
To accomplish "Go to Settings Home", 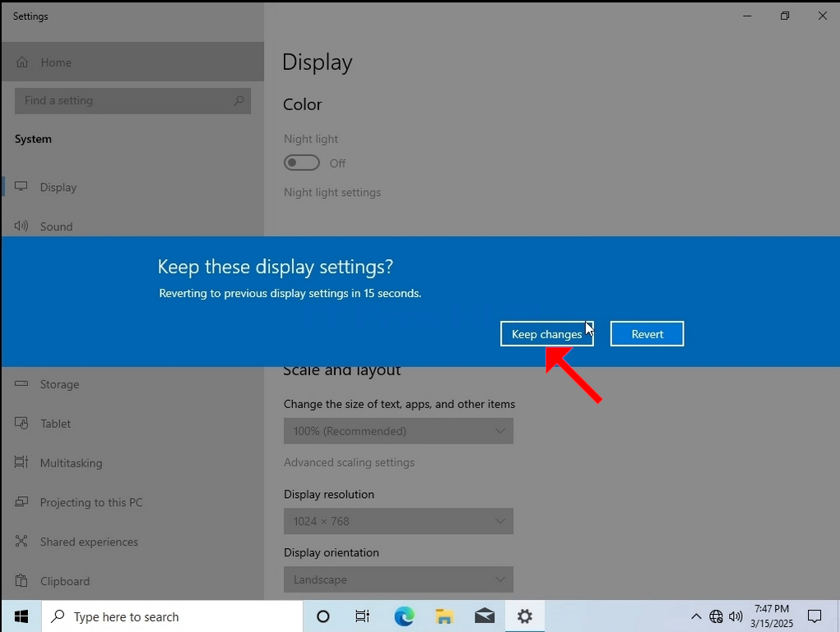I will (x=132, y=63).
